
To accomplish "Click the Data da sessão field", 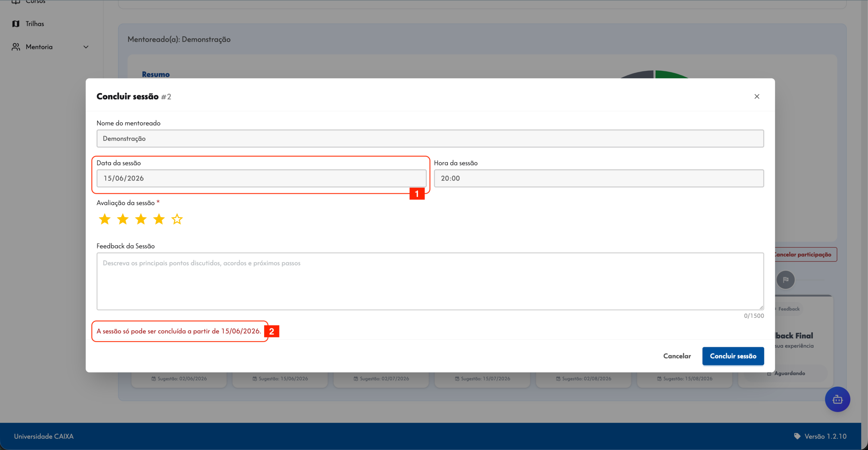I will (x=261, y=178).
